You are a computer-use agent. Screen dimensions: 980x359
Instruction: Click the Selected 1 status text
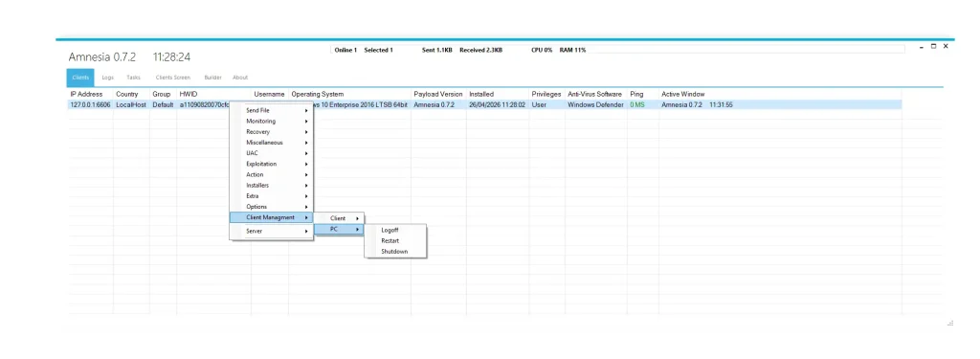coord(378,50)
